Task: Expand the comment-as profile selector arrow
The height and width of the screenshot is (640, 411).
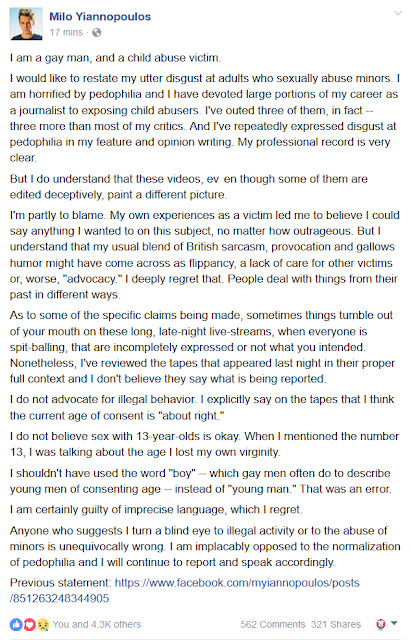Action: pyautogui.click(x=394, y=623)
